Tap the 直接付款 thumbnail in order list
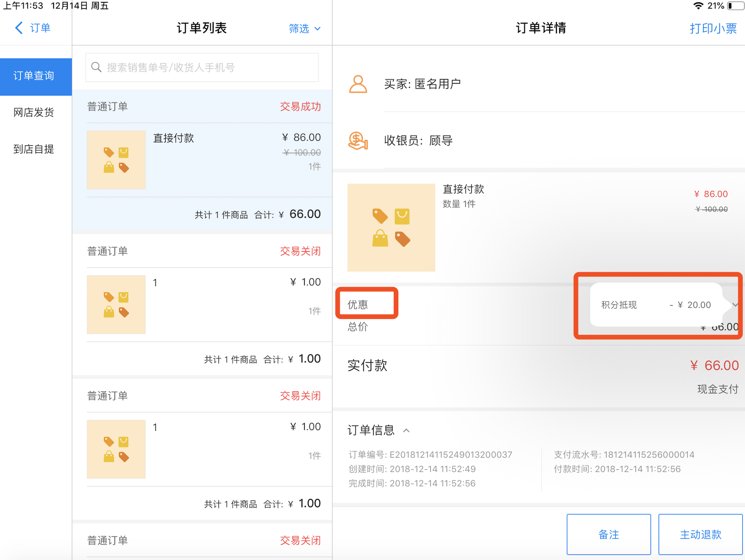This screenshot has width=745, height=560. coord(116,160)
